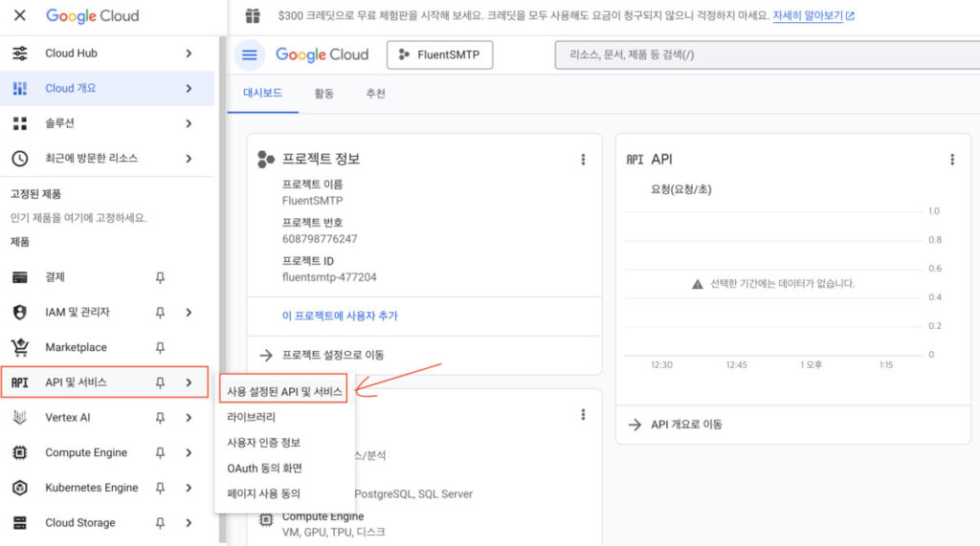
Task: Expand the 솔루션 submenu chevron
Action: (x=189, y=123)
